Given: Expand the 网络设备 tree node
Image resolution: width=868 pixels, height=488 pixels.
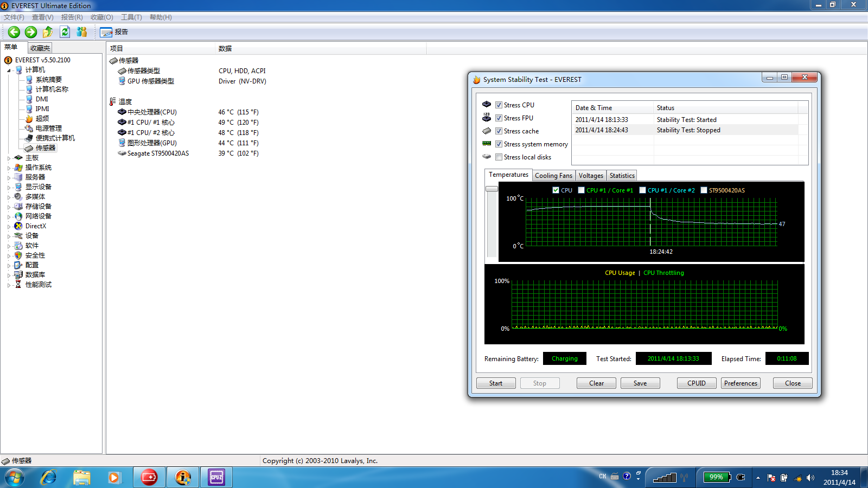Looking at the screenshot, I should pos(9,217).
